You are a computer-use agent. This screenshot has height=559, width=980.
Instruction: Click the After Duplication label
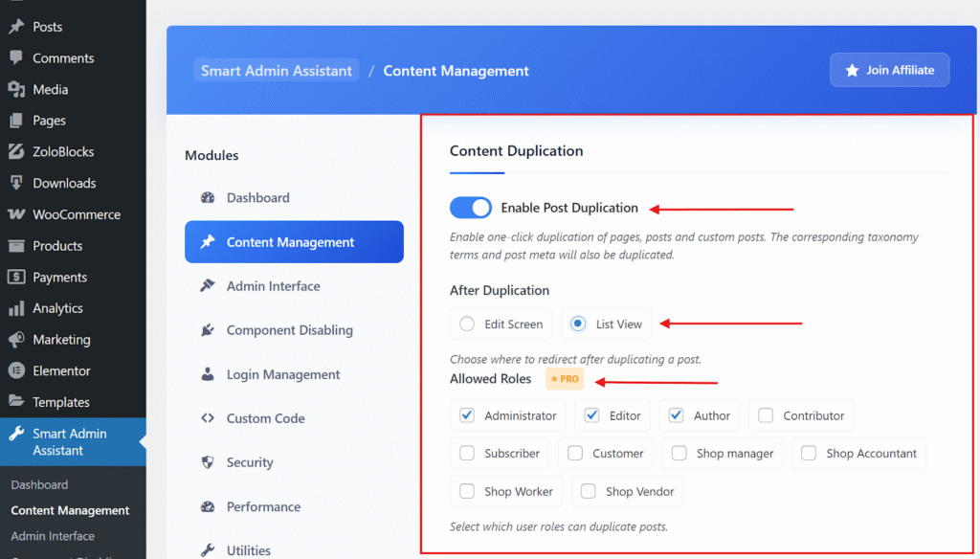coord(500,290)
